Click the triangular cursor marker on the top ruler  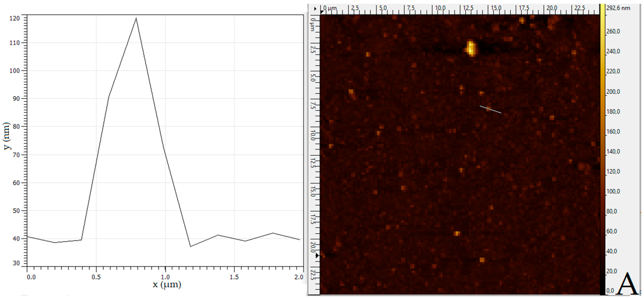pyautogui.click(x=322, y=12)
